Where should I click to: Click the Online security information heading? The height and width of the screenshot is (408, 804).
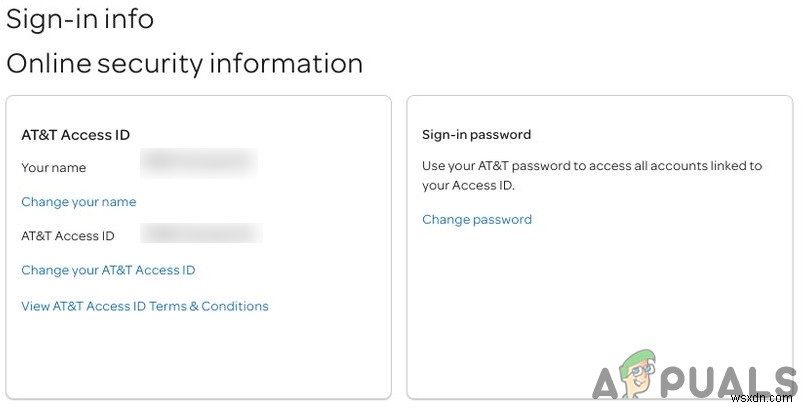[x=184, y=63]
